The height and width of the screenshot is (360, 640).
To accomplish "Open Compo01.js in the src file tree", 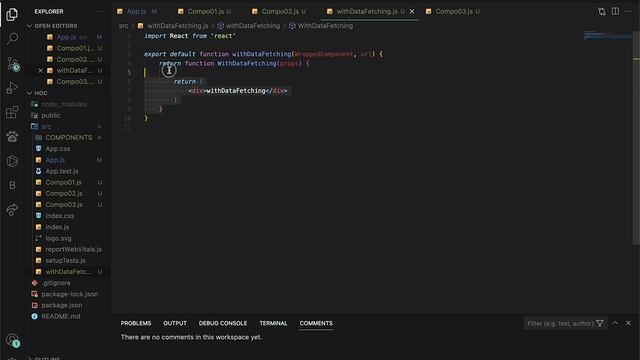I will (63, 182).
